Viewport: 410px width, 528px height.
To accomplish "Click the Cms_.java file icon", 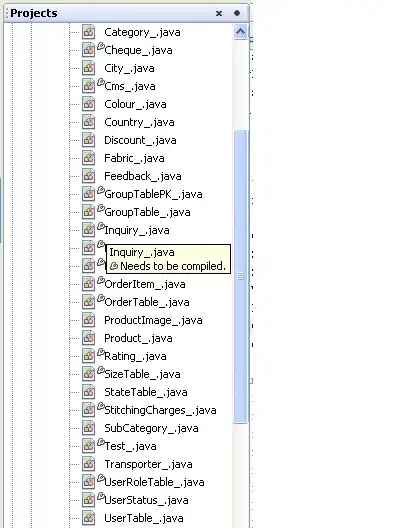I will [89, 86].
